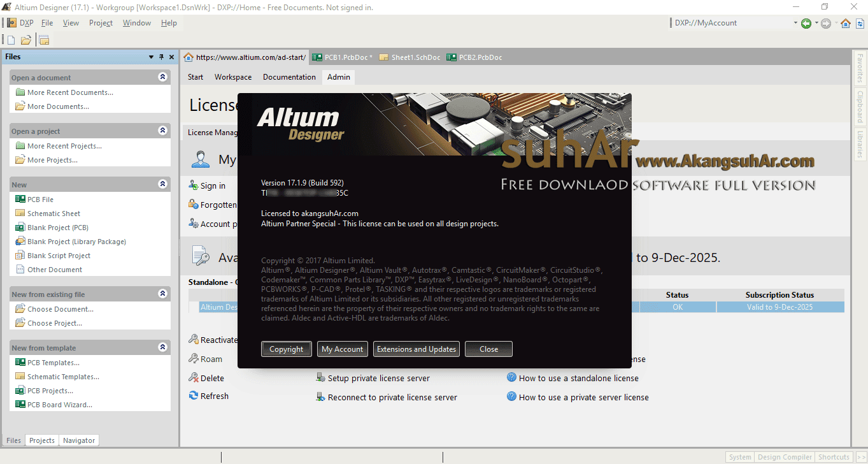Open the back button history dropdown
Viewport: 868px width, 464px height.
pyautogui.click(x=815, y=24)
